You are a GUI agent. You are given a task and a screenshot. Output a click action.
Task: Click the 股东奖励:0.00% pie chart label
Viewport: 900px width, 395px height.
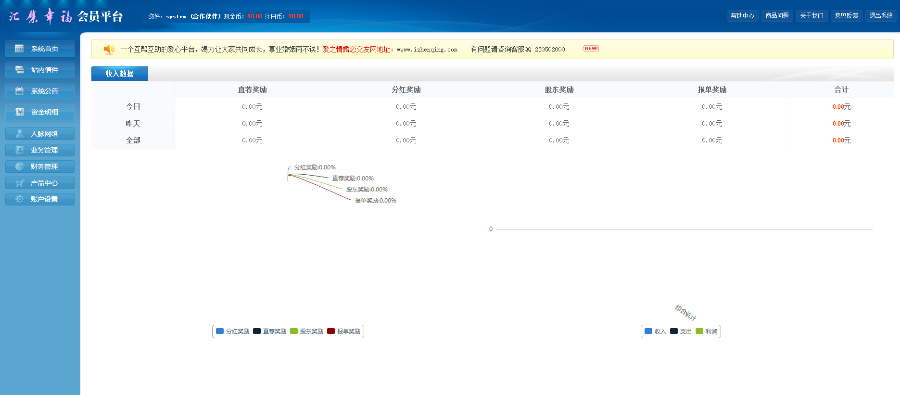point(367,189)
